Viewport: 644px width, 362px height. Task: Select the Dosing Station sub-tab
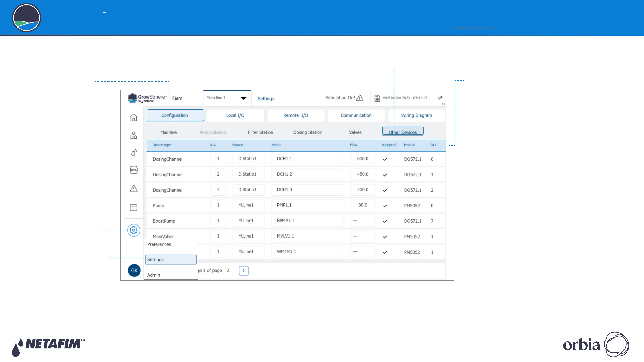(308, 132)
